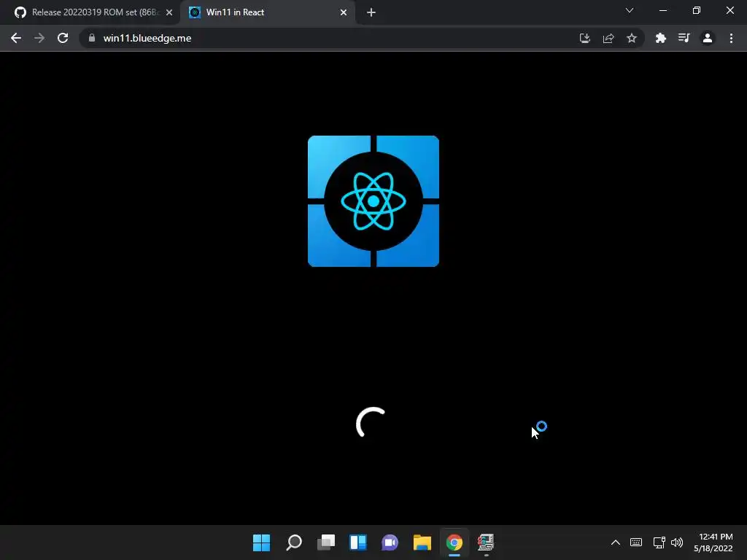Viewport: 747px width, 560px height.
Task: Open the Chrome three-dot menu
Action: (731, 38)
